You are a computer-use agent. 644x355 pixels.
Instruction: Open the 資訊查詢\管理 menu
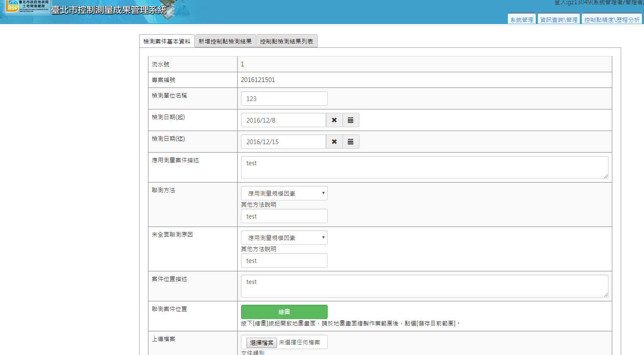point(559,19)
